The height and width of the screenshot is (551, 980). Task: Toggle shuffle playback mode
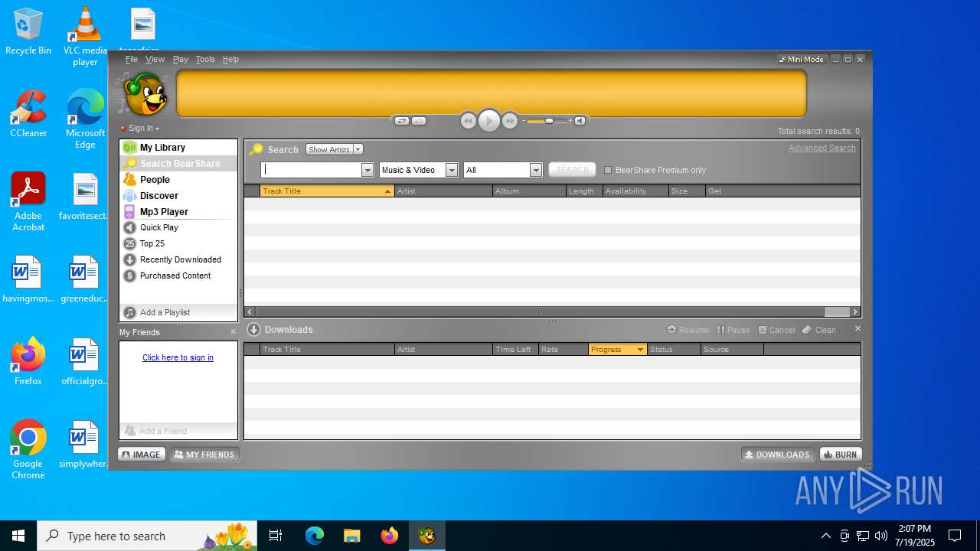point(401,121)
